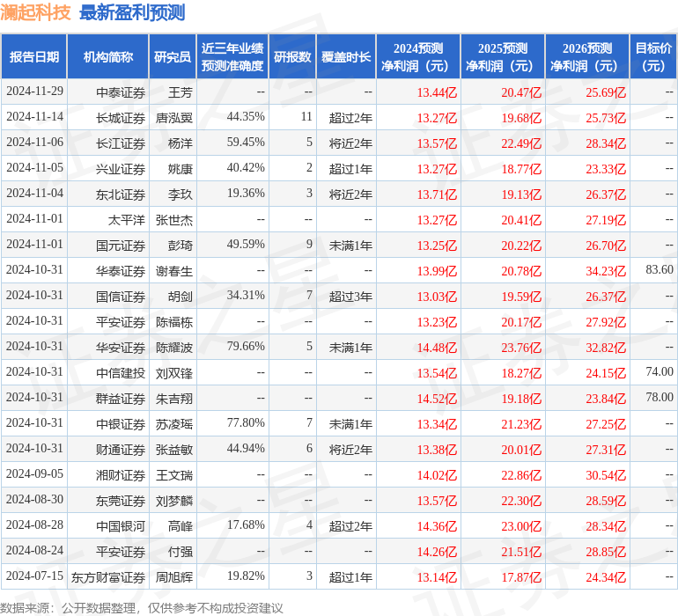Click the 机构简称 column header

coord(107,57)
